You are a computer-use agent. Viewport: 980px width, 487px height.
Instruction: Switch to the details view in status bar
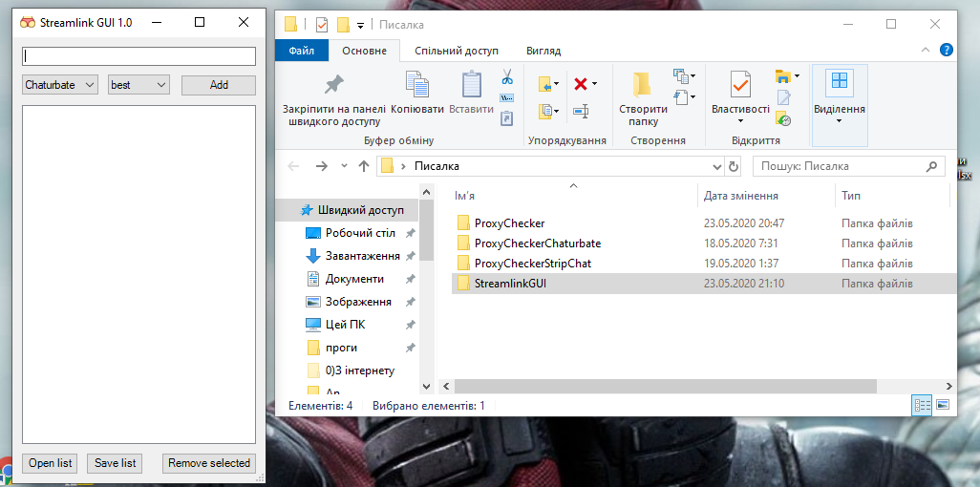(x=923, y=405)
